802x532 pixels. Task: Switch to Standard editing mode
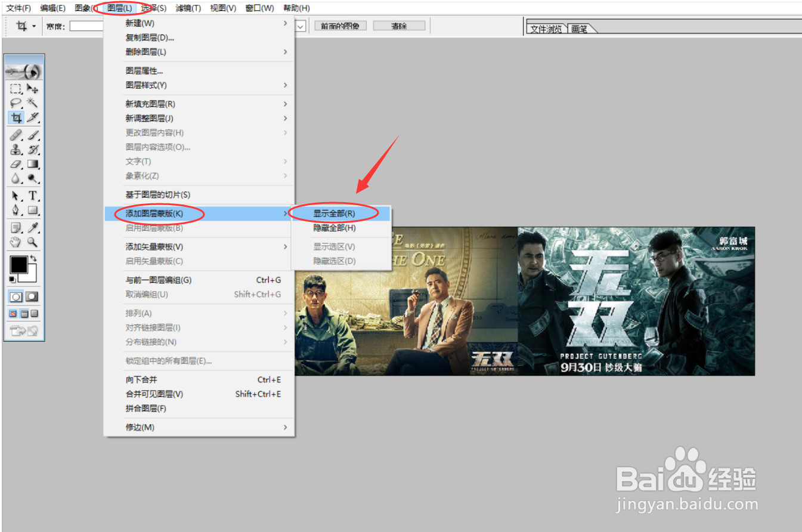tap(16, 296)
